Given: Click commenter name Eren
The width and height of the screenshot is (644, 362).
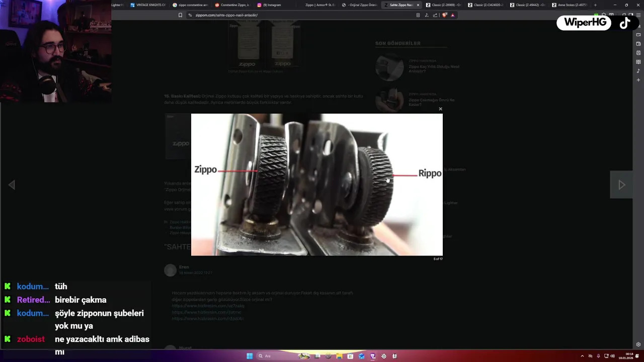Looking at the screenshot, I should [x=184, y=267].
